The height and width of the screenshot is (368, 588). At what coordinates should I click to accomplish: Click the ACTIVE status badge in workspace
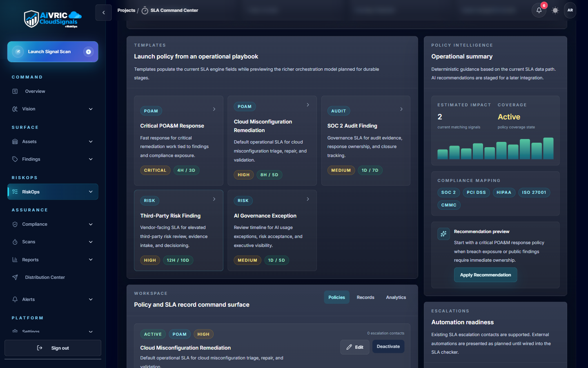click(153, 334)
